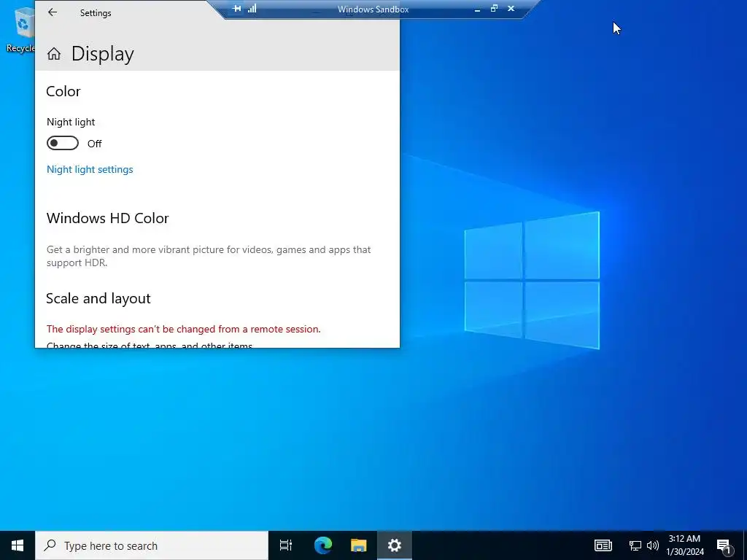Open File Explorer from taskbar
The width and height of the screenshot is (747, 560).
[x=358, y=545]
